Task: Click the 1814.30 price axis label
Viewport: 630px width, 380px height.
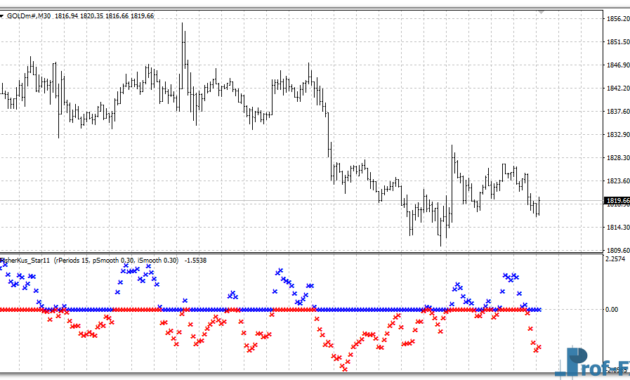Action: [x=618, y=227]
